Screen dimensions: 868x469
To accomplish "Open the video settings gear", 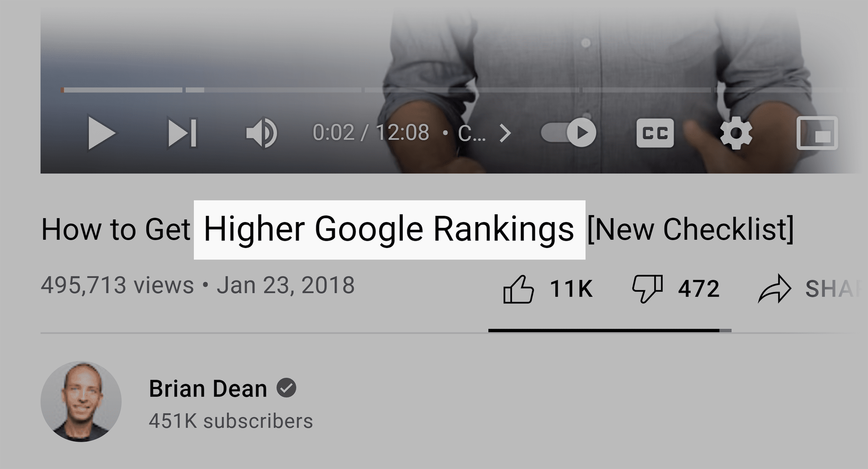I will click(x=736, y=133).
